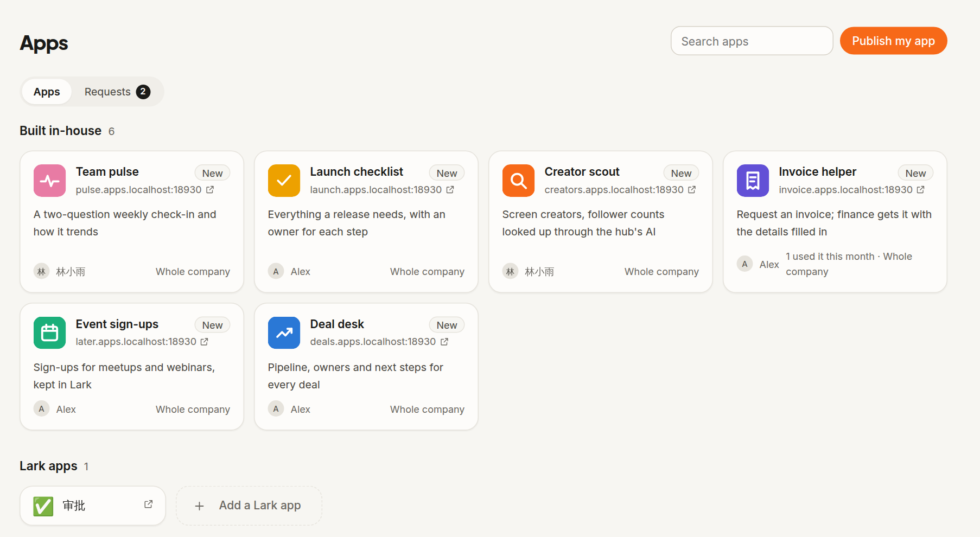The width and height of the screenshot is (980, 537).
Task: Click the Add a Lark app button
Action: (249, 506)
